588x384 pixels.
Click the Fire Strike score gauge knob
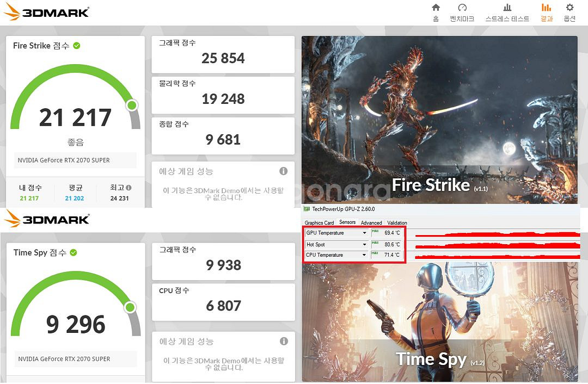coord(132,106)
